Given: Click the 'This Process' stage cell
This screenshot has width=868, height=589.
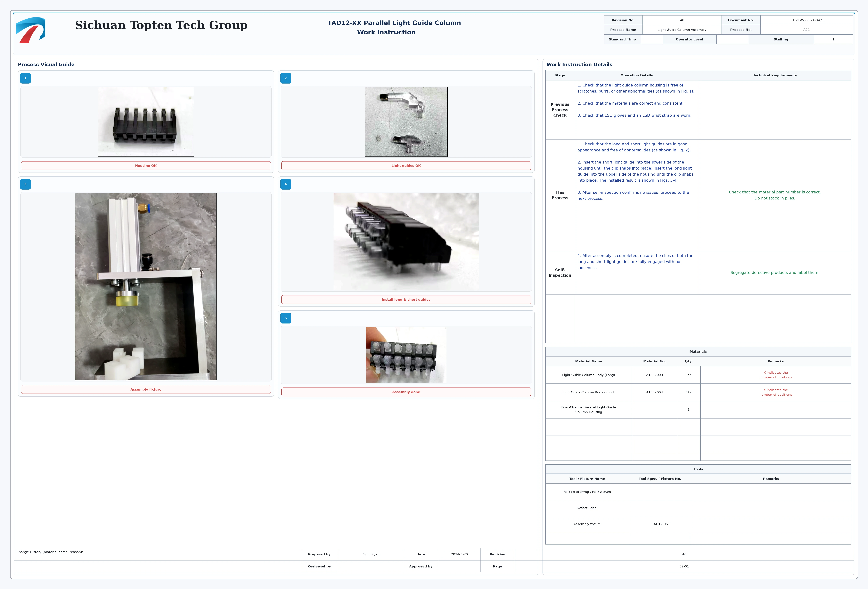Looking at the screenshot, I should click(560, 195).
